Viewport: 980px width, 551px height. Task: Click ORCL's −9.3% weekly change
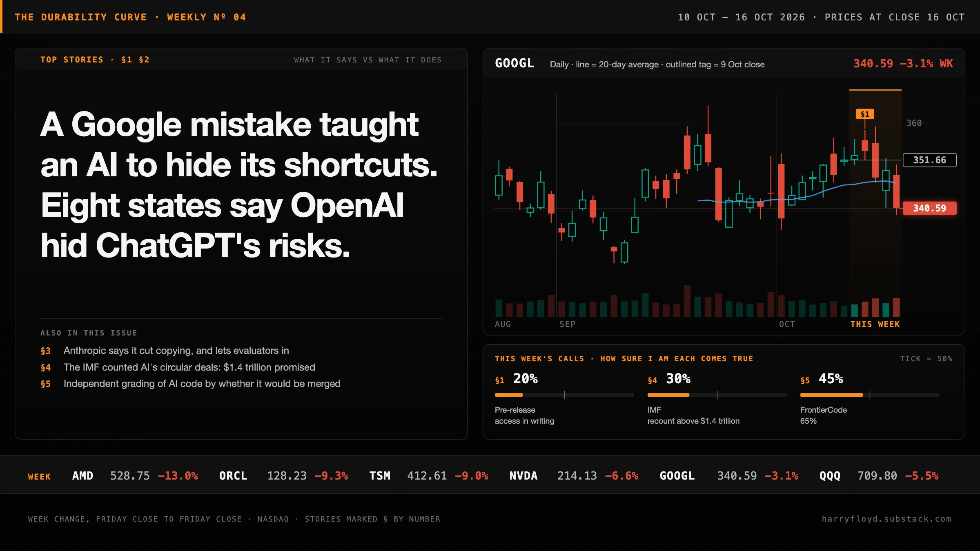331,476
